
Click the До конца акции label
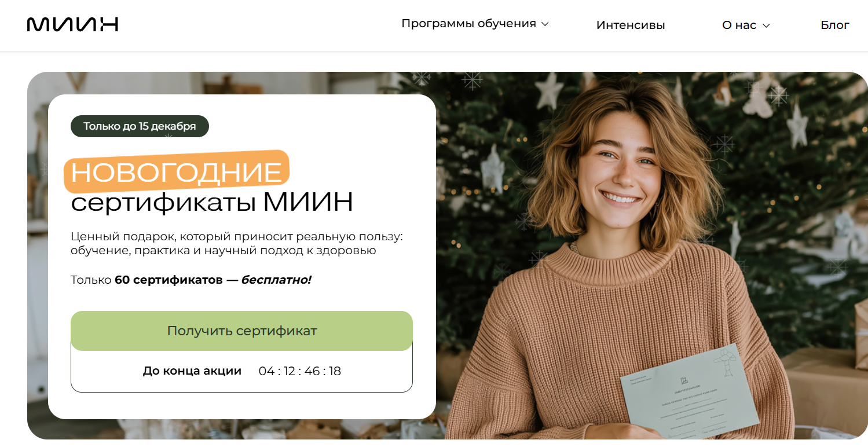click(192, 371)
